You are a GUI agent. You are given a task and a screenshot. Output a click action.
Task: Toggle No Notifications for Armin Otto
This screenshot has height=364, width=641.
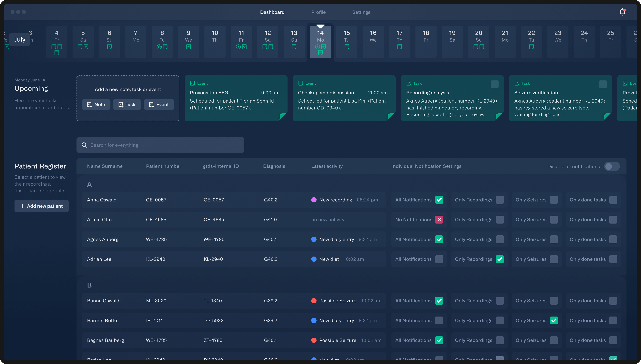[x=439, y=219]
